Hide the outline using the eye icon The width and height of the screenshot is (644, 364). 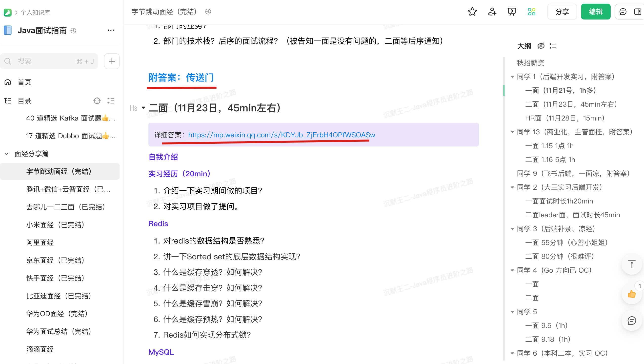[x=541, y=46]
